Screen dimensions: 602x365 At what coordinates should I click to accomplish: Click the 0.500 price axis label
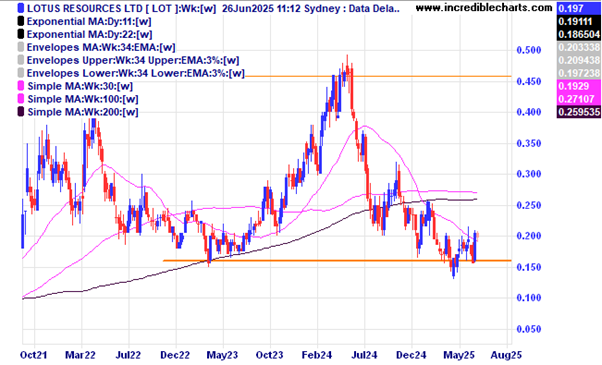[x=529, y=50]
